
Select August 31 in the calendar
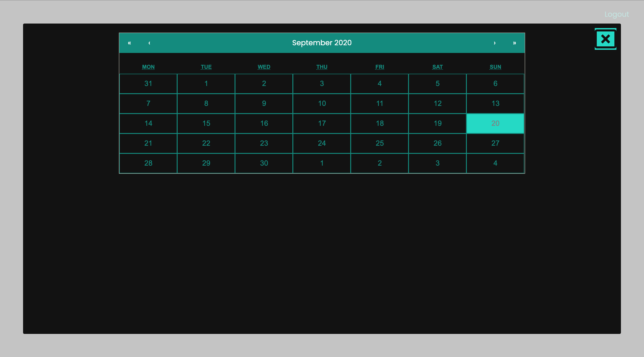[148, 84]
